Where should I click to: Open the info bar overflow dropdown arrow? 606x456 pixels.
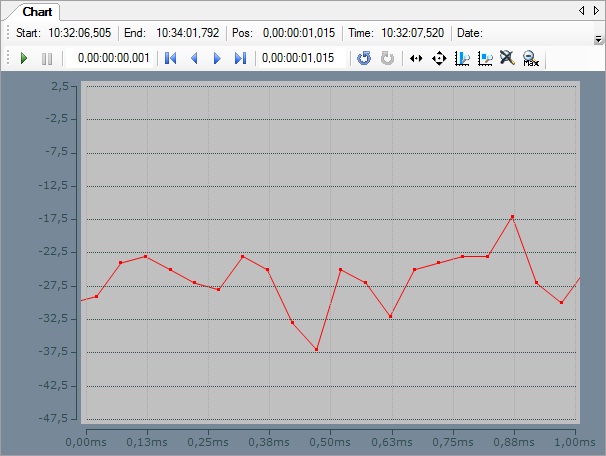tap(598, 39)
